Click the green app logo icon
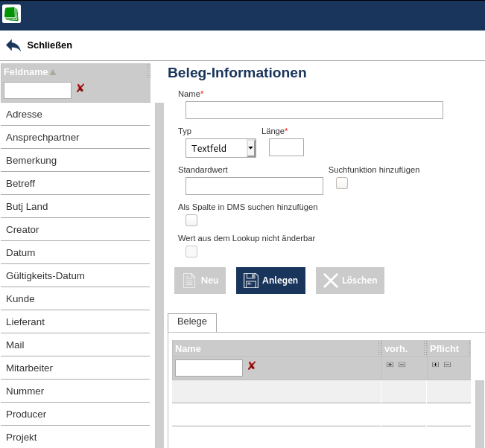 (x=11, y=14)
